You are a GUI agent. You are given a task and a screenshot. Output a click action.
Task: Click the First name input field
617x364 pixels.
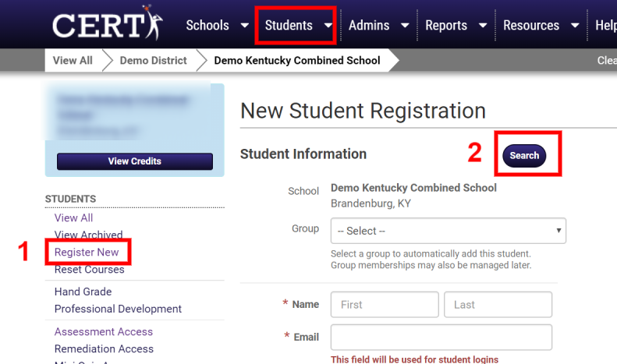coord(385,305)
